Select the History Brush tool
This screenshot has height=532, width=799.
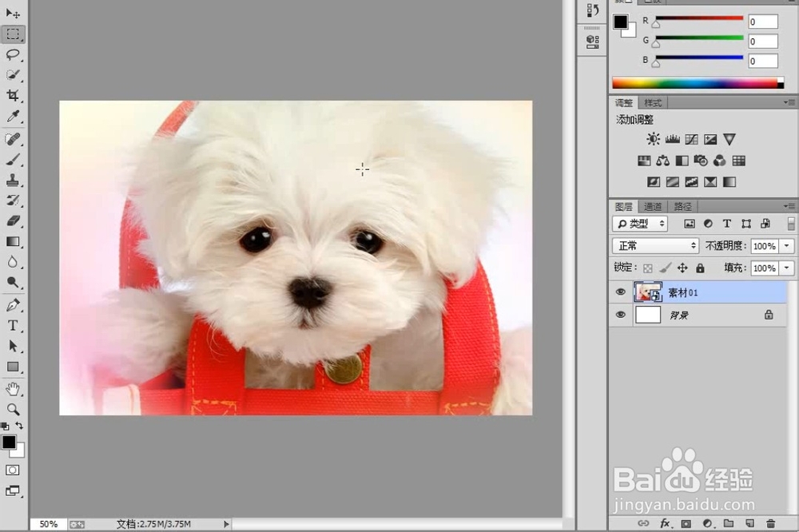pos(13,200)
